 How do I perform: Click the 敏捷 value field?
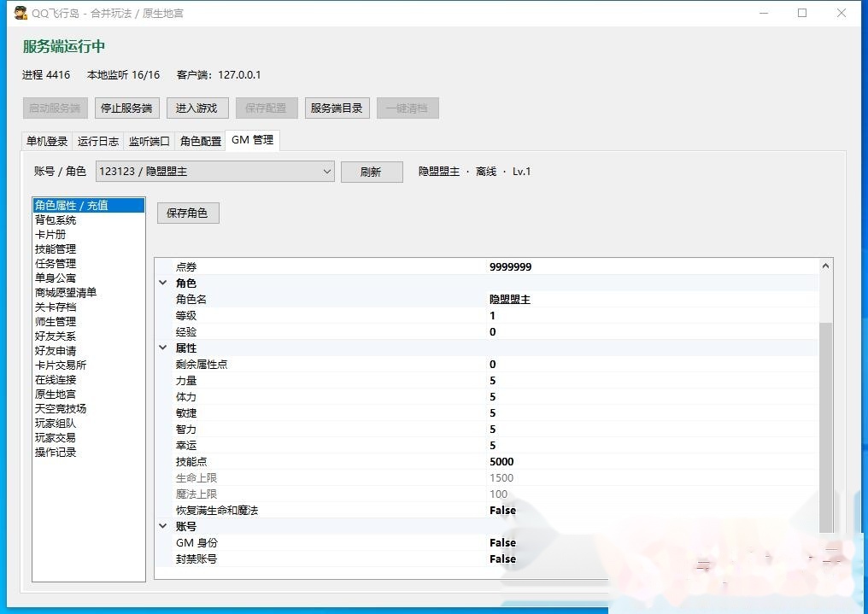point(652,412)
